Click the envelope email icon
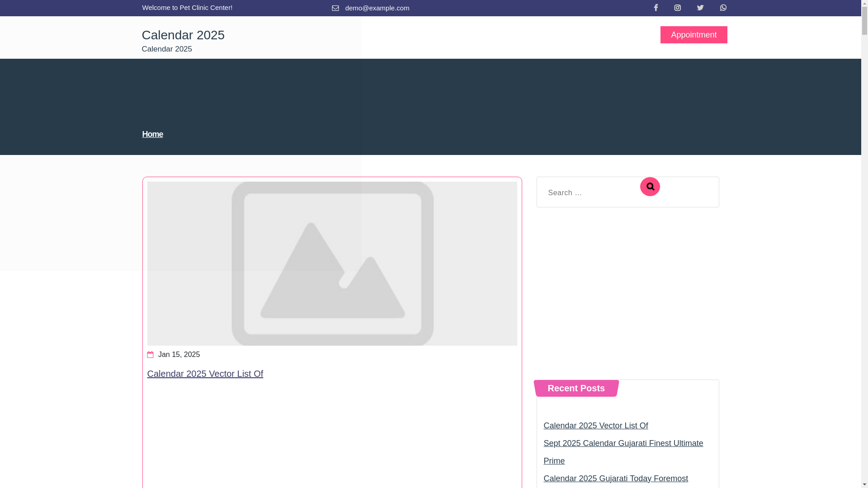The image size is (868, 488). (x=335, y=8)
